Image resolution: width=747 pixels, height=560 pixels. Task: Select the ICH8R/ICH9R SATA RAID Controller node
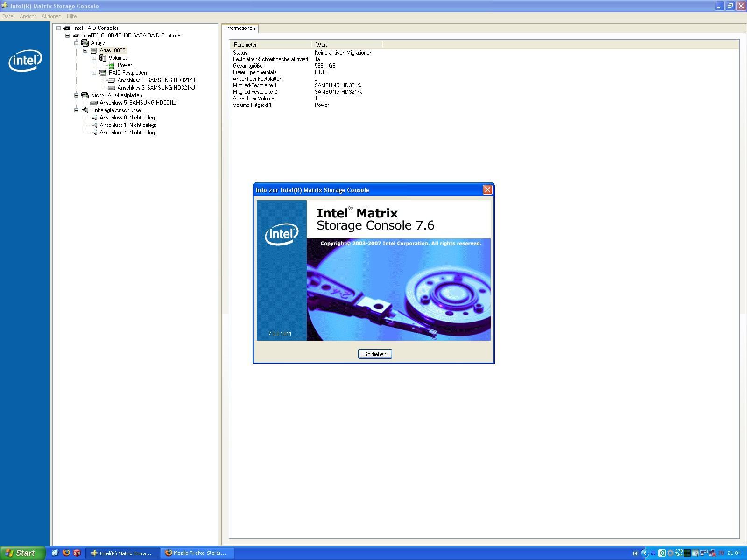132,35
